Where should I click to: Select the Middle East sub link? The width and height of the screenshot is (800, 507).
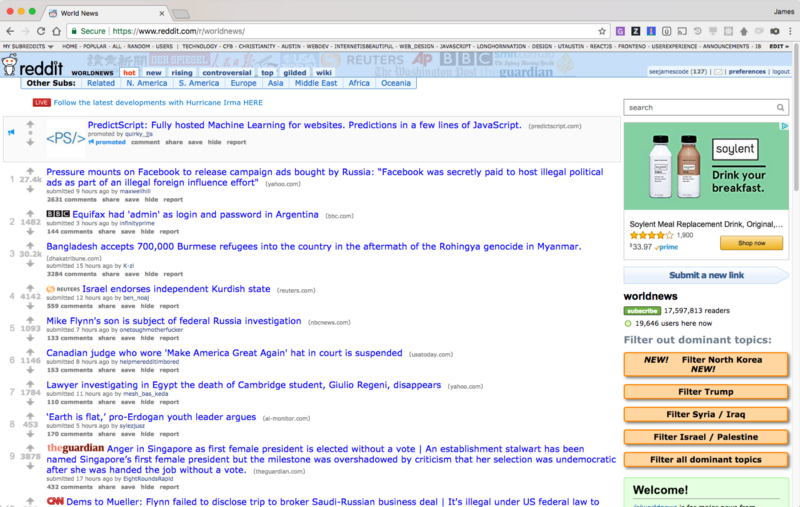pyautogui.click(x=316, y=83)
